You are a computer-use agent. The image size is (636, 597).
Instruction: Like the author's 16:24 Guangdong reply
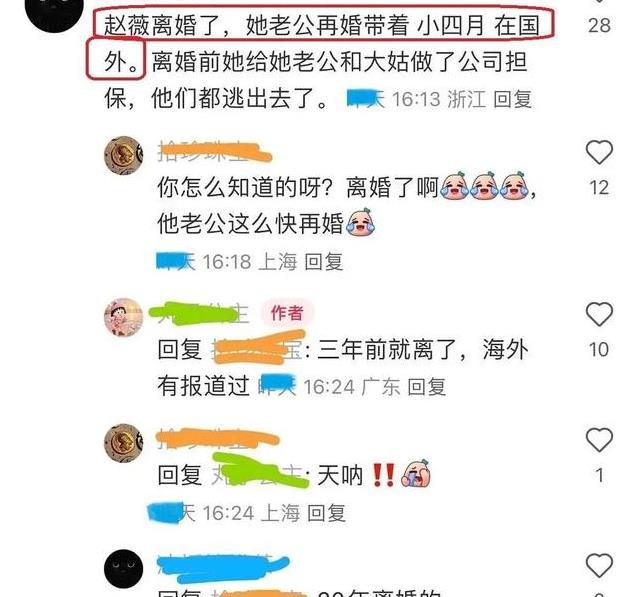(599, 314)
